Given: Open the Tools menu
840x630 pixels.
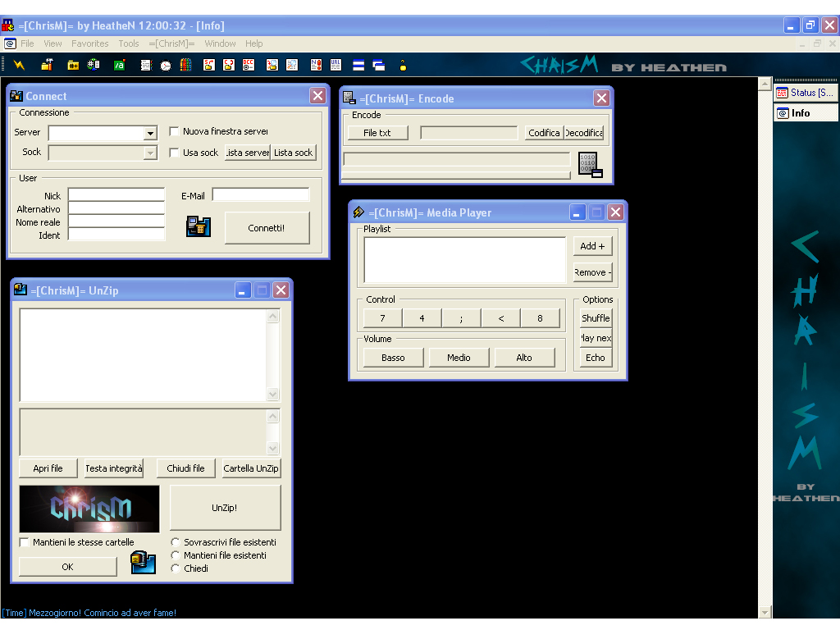Looking at the screenshot, I should tap(129, 43).
